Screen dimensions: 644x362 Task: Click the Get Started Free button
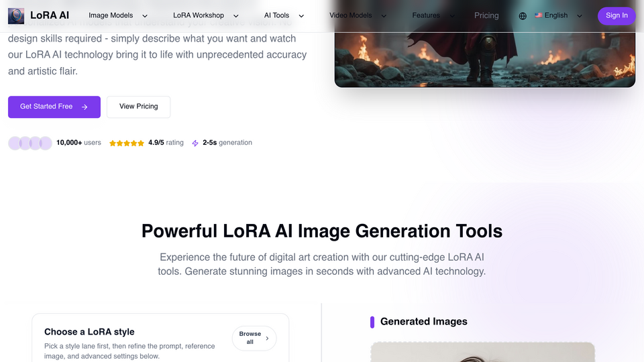pos(54,107)
